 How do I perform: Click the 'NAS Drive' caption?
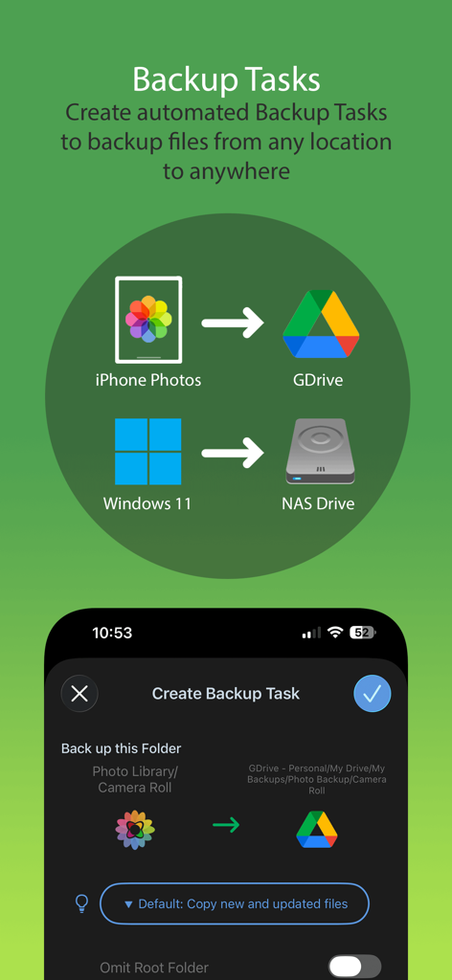tap(318, 503)
